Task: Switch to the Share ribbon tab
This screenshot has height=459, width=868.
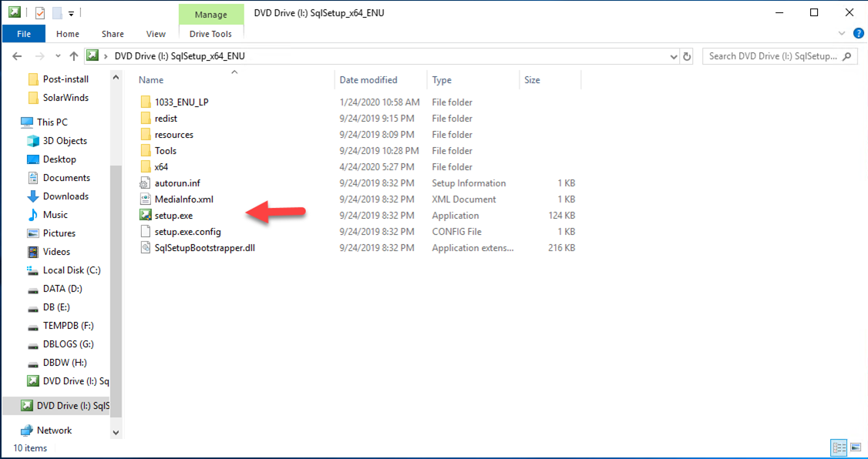Action: point(113,34)
